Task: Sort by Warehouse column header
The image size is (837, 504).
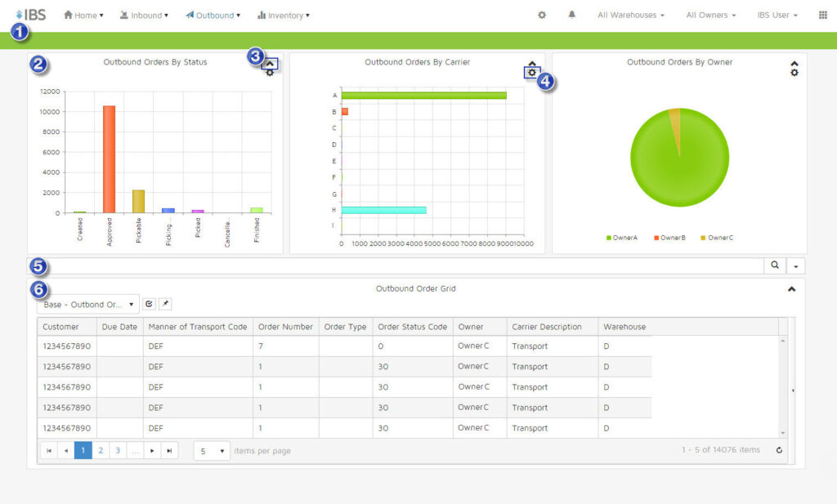Action: click(624, 327)
